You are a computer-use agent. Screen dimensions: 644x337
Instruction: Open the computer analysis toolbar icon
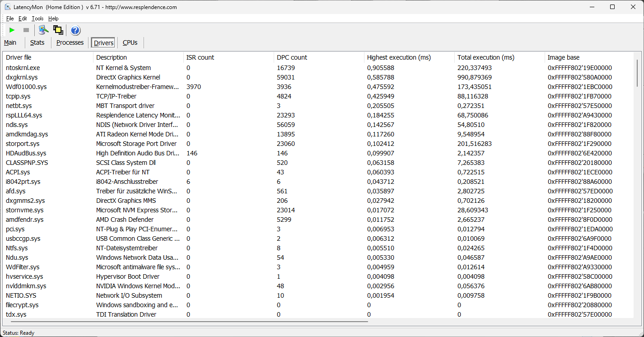pos(43,30)
